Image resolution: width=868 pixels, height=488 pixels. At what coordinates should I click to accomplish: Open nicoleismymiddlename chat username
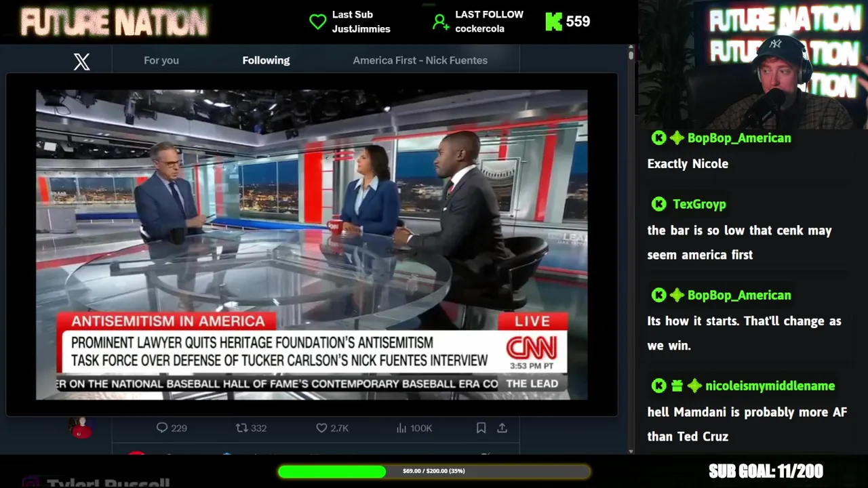click(x=770, y=386)
